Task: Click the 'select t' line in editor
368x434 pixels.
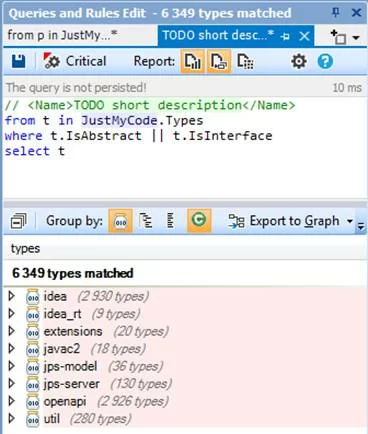Action: (35, 151)
